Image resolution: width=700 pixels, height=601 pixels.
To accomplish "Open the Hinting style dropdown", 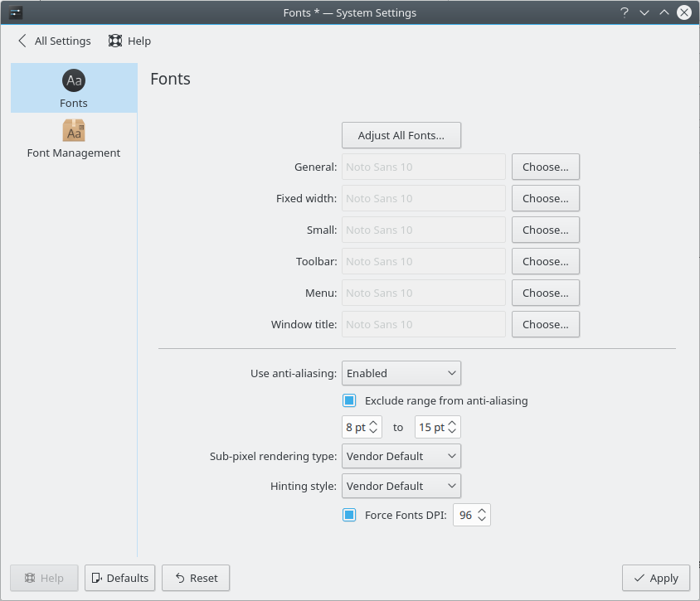I will pyautogui.click(x=401, y=486).
